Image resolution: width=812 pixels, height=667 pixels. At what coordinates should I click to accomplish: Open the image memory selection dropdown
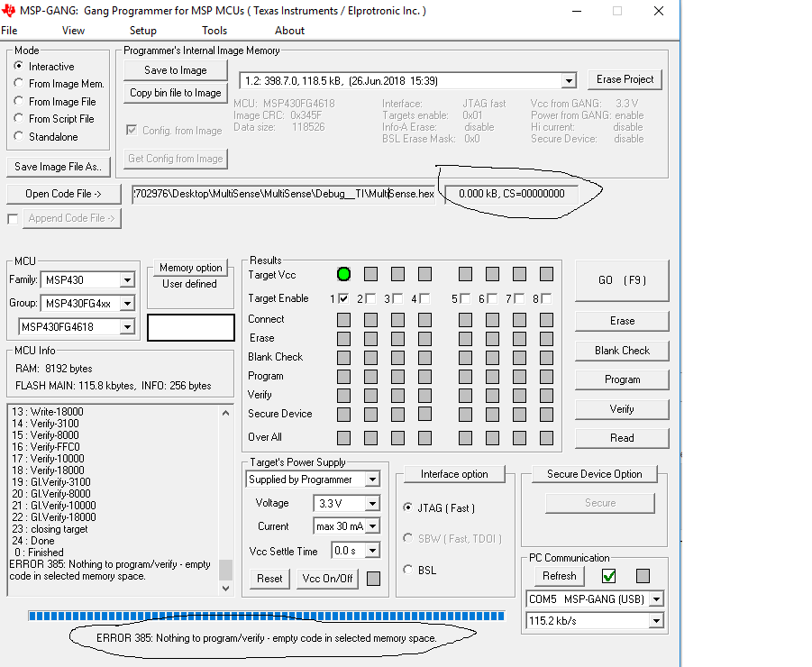coord(569,81)
